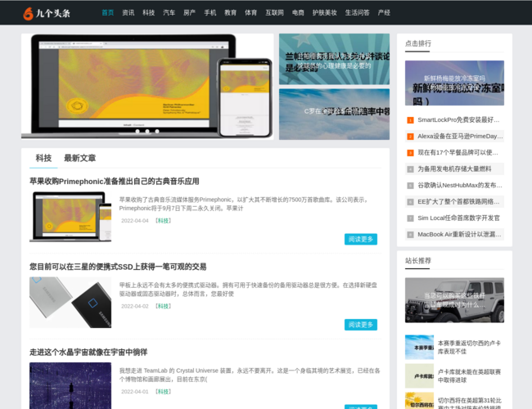This screenshot has width=532, height=409.
Task: Open the 三星便携式SSD article title
Action: [x=118, y=267]
